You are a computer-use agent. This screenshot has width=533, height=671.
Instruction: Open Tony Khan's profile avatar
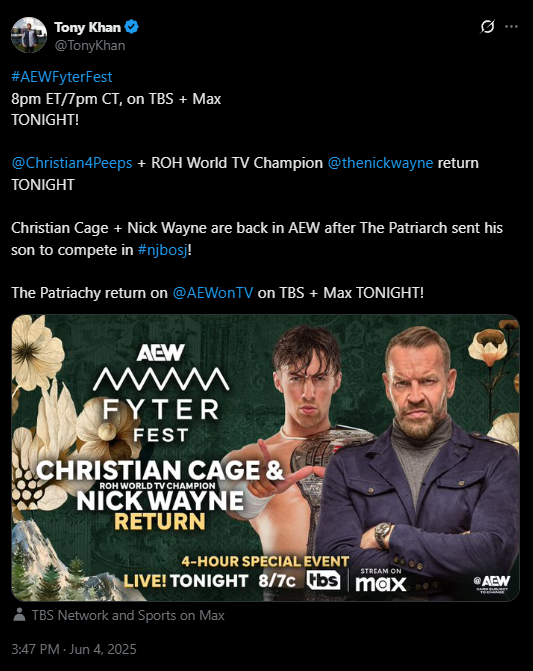(x=29, y=35)
